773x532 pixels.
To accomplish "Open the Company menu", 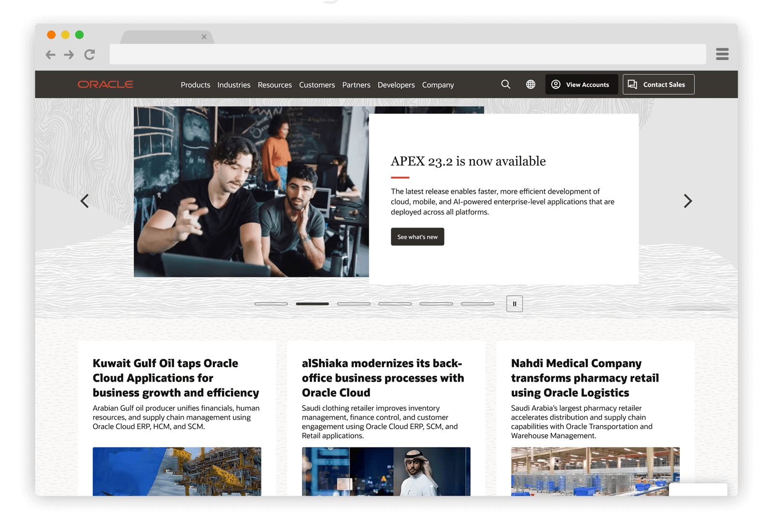I will click(438, 85).
